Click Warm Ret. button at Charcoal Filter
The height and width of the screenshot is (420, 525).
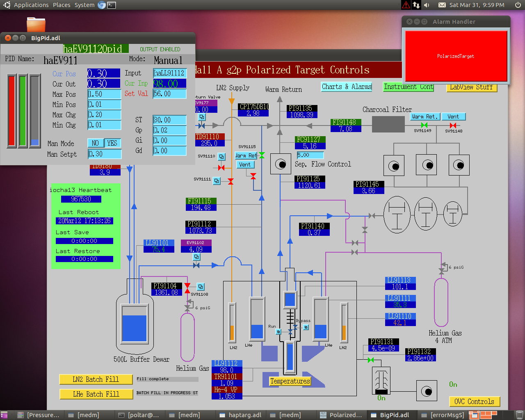click(425, 116)
